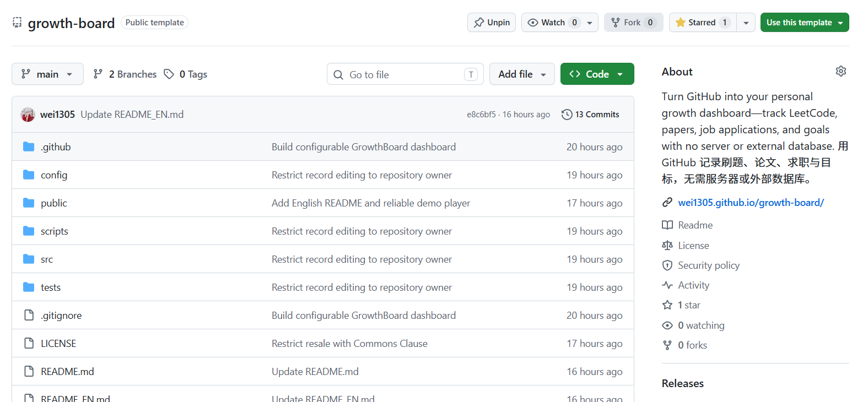
Task: Open the .github folder
Action: point(56,147)
